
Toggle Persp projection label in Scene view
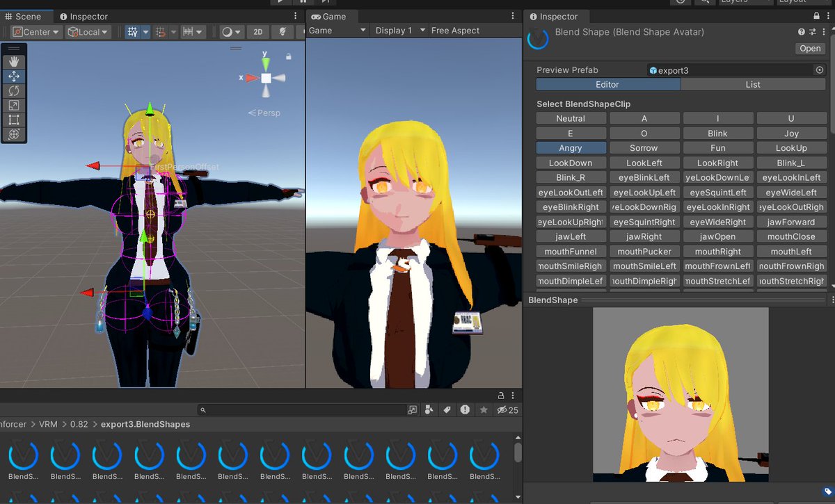(264, 113)
